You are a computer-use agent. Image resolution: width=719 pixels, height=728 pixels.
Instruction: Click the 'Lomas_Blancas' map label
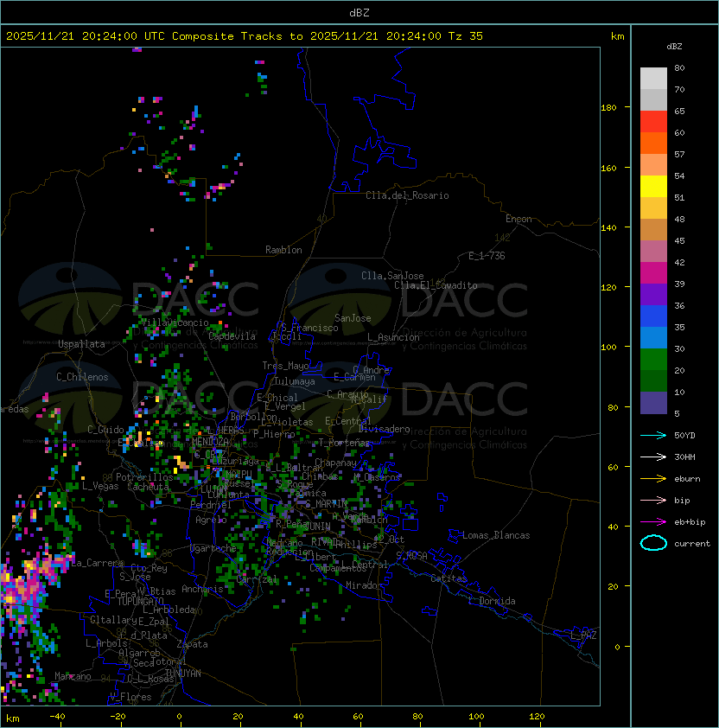tap(496, 535)
